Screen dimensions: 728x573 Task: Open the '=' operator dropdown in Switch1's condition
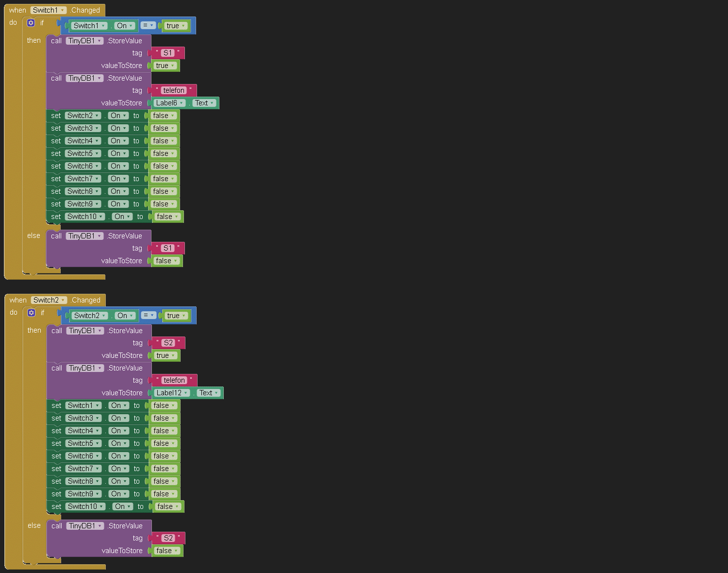point(148,25)
